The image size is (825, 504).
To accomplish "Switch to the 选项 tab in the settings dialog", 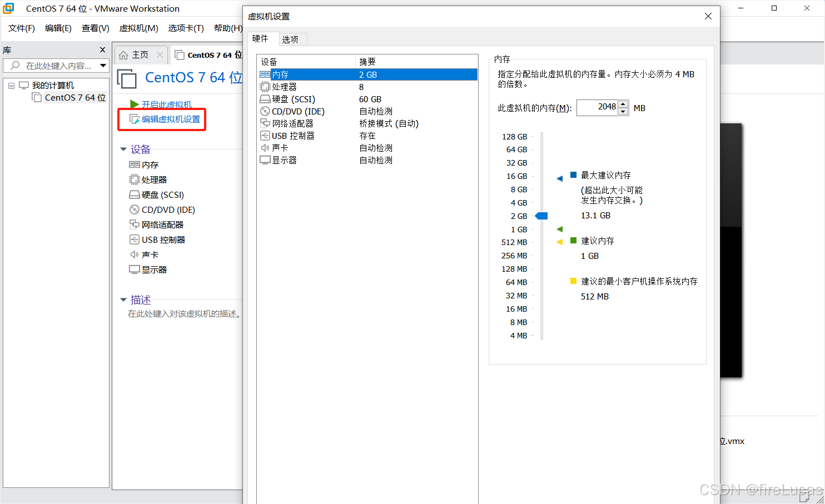I will [290, 39].
